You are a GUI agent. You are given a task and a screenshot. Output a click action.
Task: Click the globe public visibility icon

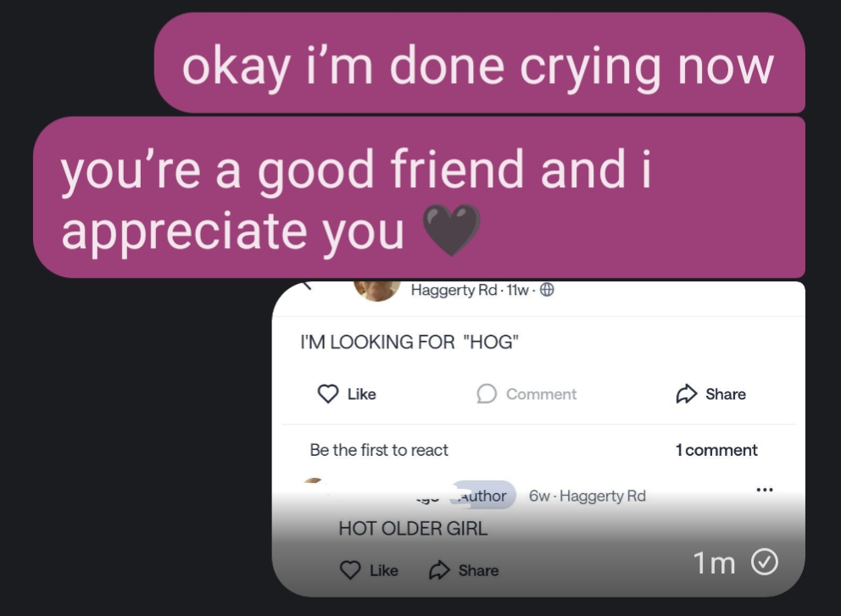(547, 290)
